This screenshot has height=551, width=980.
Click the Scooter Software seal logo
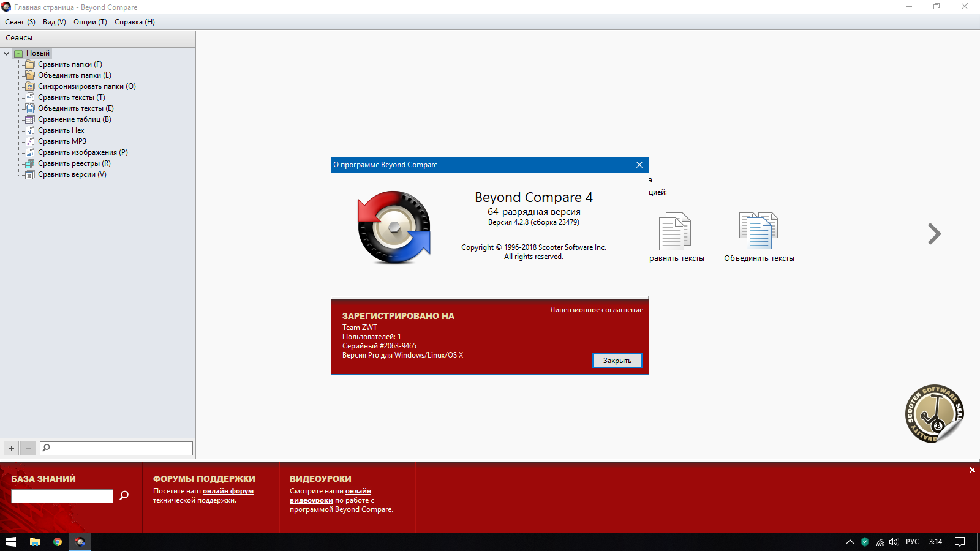[934, 414]
